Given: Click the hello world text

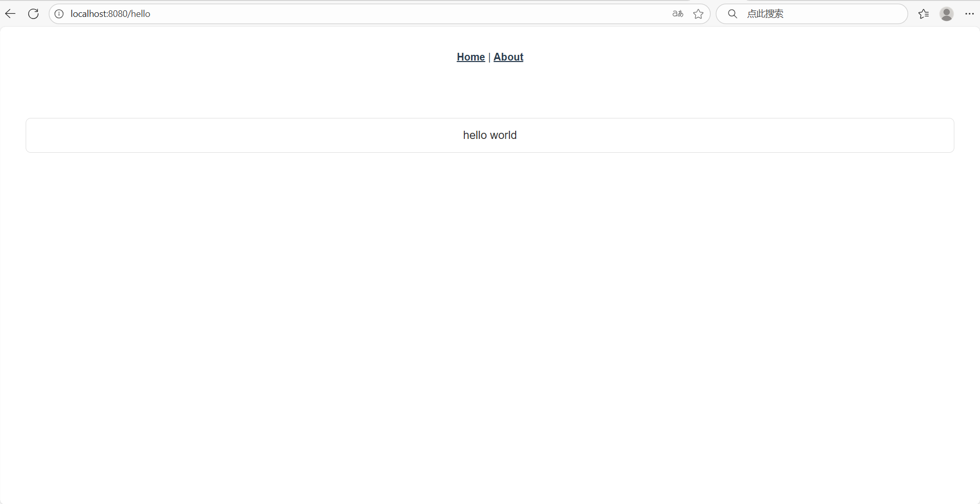Looking at the screenshot, I should [490, 135].
